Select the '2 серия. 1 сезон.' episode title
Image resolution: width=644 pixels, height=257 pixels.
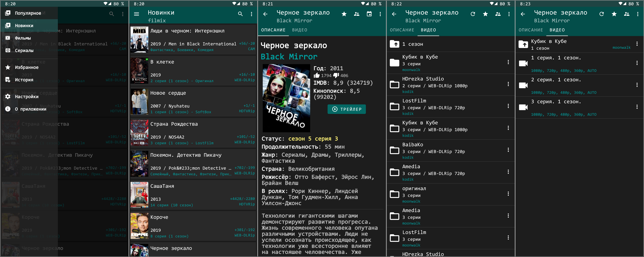[556, 80]
